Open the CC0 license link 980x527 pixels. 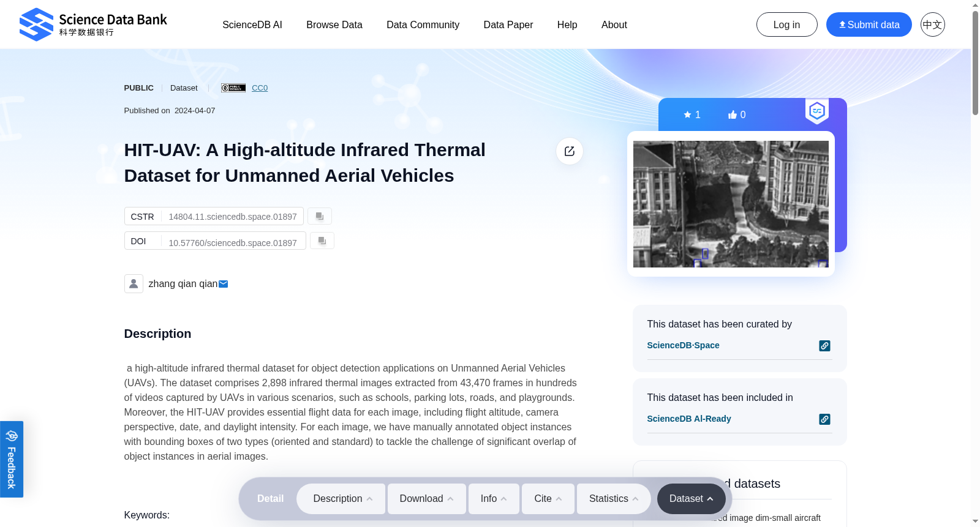(260, 88)
